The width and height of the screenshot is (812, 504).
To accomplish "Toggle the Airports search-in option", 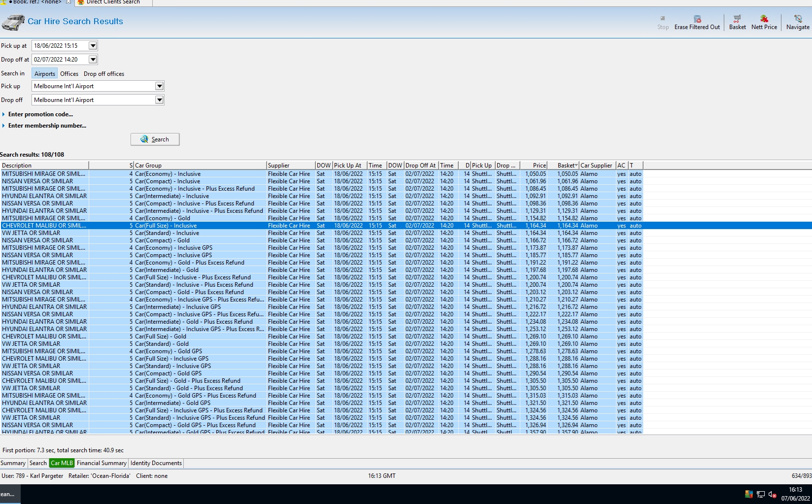I will tap(45, 73).
